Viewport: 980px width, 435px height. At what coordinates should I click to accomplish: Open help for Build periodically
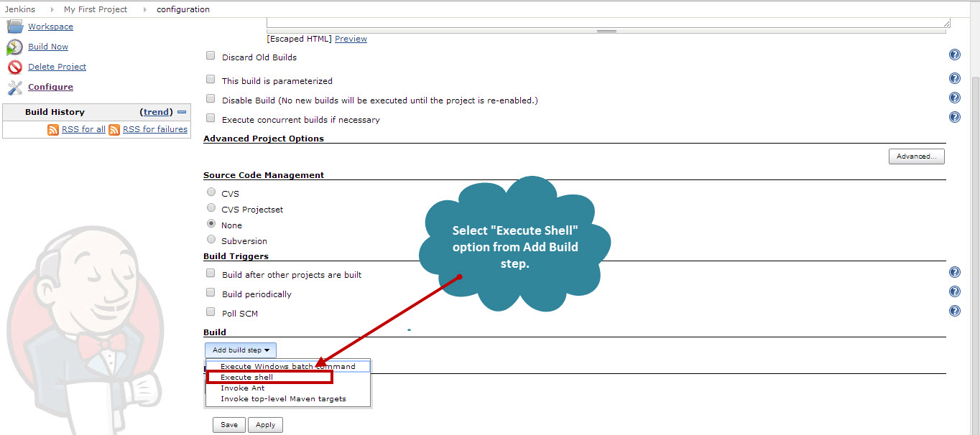(955, 291)
